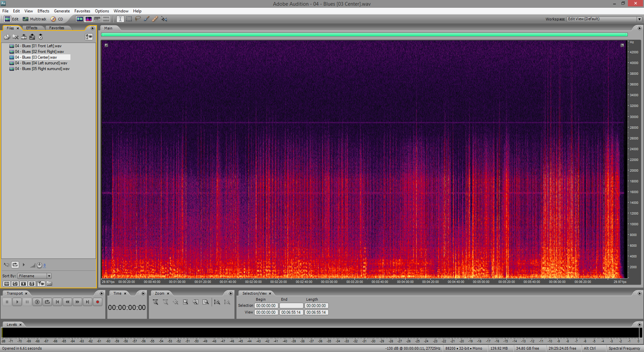Open Main panel flyout menu arrow

tap(639, 28)
